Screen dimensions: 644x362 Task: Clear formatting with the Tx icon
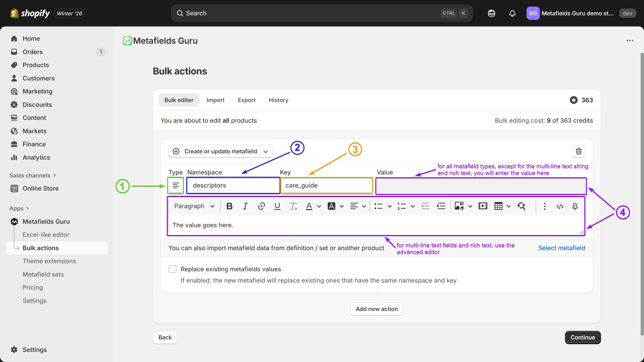click(x=293, y=206)
